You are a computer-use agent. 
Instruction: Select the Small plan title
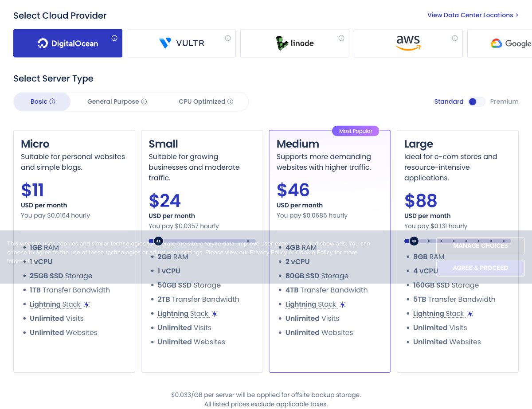click(x=163, y=144)
